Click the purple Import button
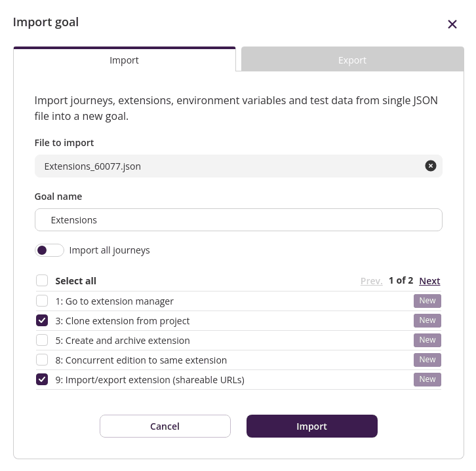 [x=311, y=426]
